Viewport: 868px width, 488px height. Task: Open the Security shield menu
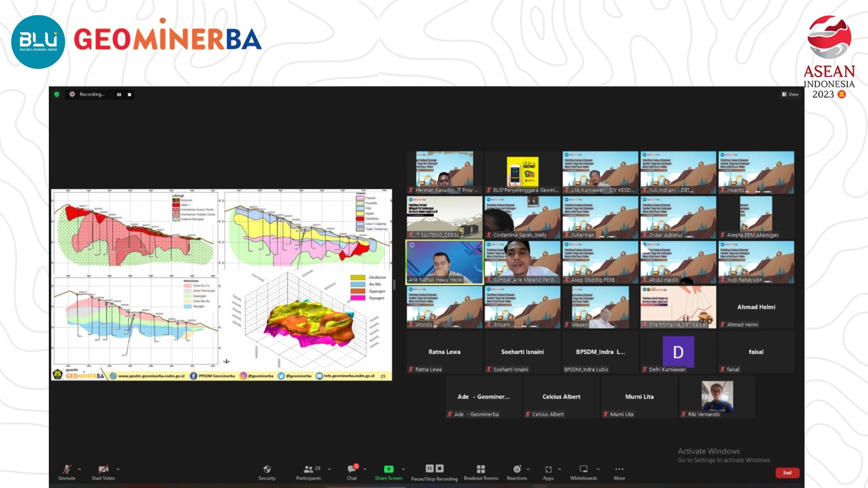tap(267, 470)
